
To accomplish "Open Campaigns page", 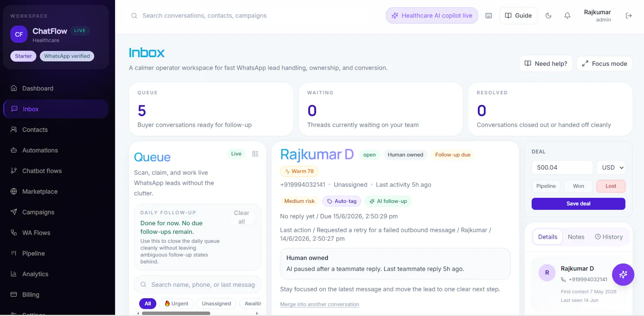I will 56,212.
